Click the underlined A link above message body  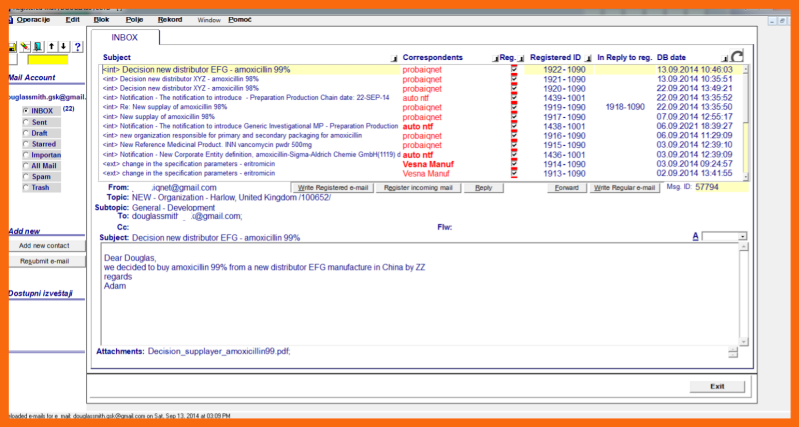click(695, 236)
